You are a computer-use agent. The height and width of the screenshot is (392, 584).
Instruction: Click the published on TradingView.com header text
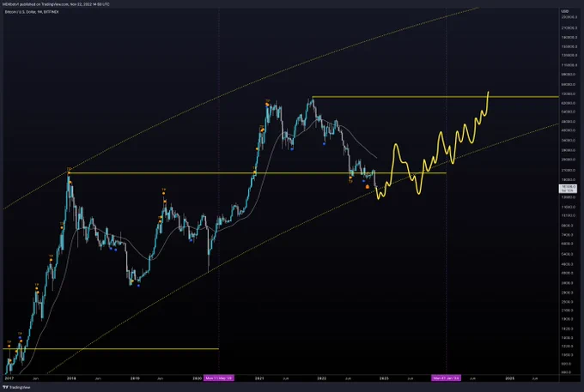(56, 4)
